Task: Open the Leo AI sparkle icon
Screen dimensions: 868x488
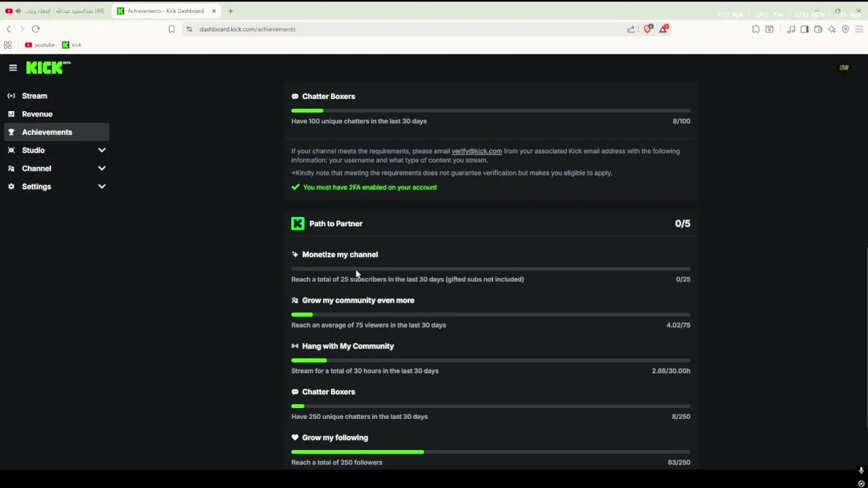Action: coord(831,29)
